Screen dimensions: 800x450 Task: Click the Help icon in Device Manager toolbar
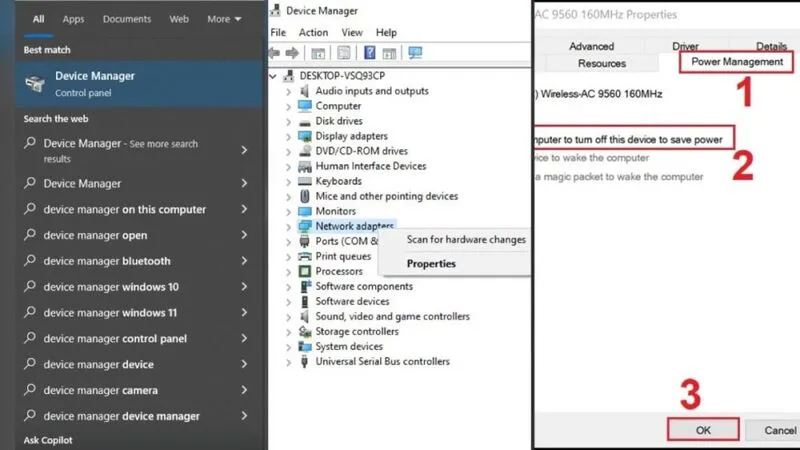(369, 53)
